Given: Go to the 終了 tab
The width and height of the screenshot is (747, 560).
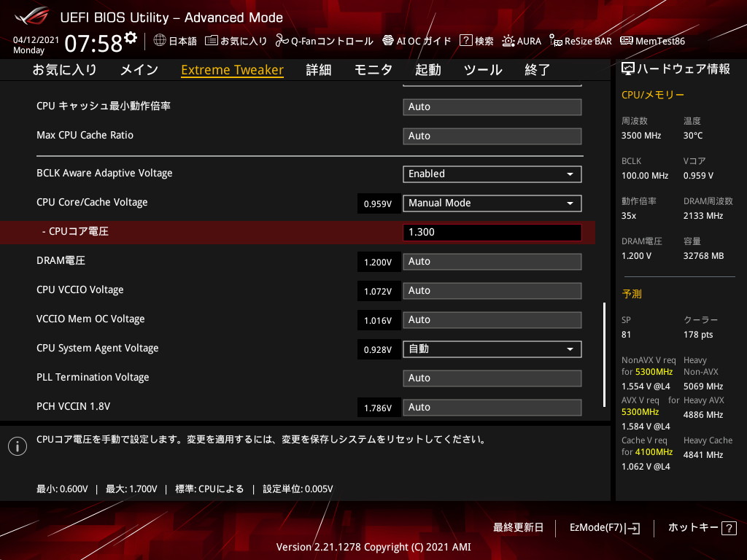Looking at the screenshot, I should (x=538, y=70).
